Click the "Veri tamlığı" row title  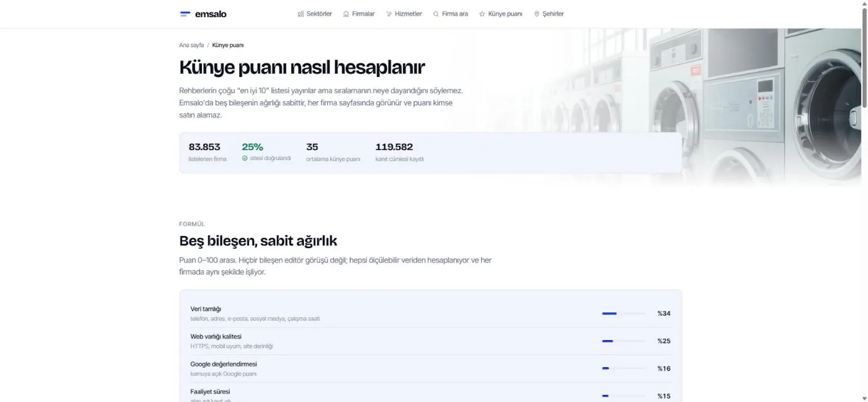tap(206, 309)
